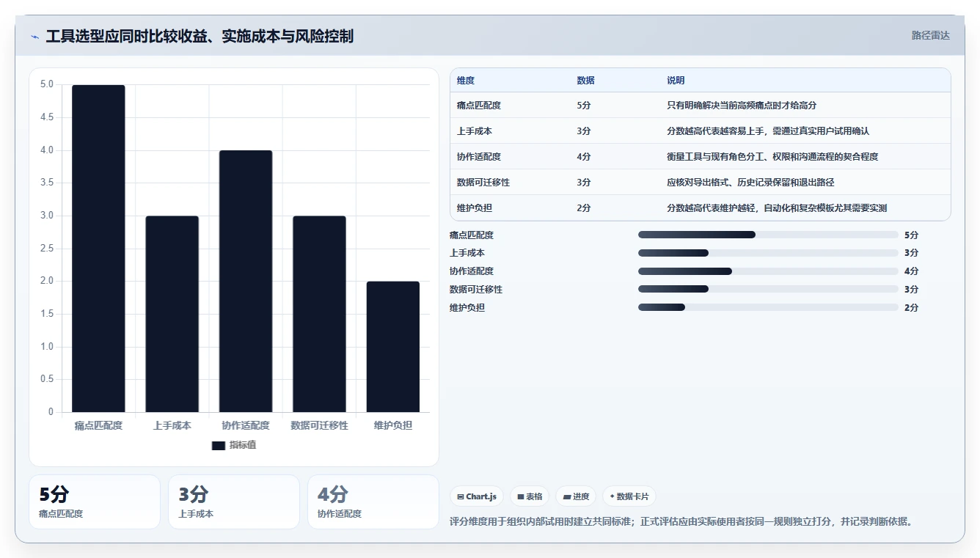Click the 上手成本 bar in the chart
This screenshot has height=558, width=980.
coord(172,314)
